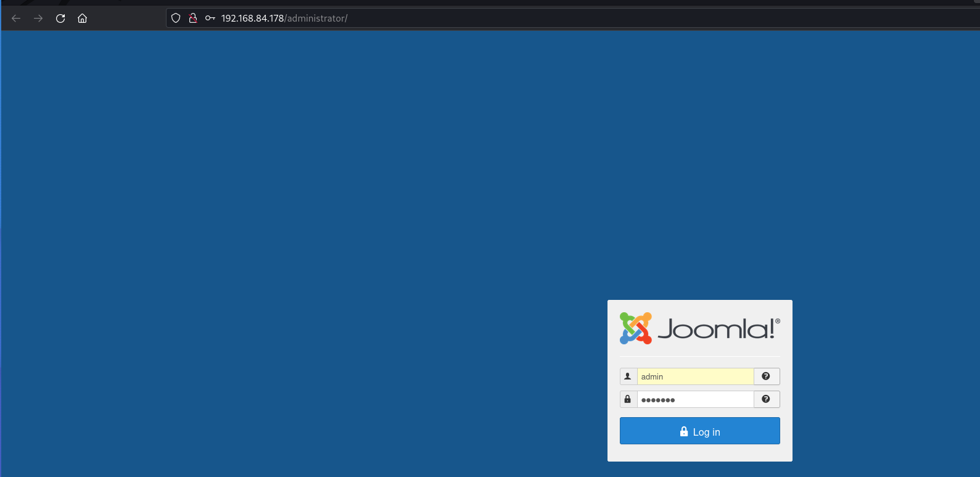Focus the username field containing admin
This screenshot has height=477, width=980.
tap(695, 376)
